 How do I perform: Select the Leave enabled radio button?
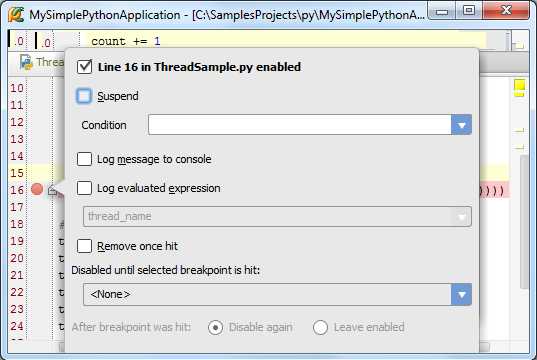(x=320, y=327)
